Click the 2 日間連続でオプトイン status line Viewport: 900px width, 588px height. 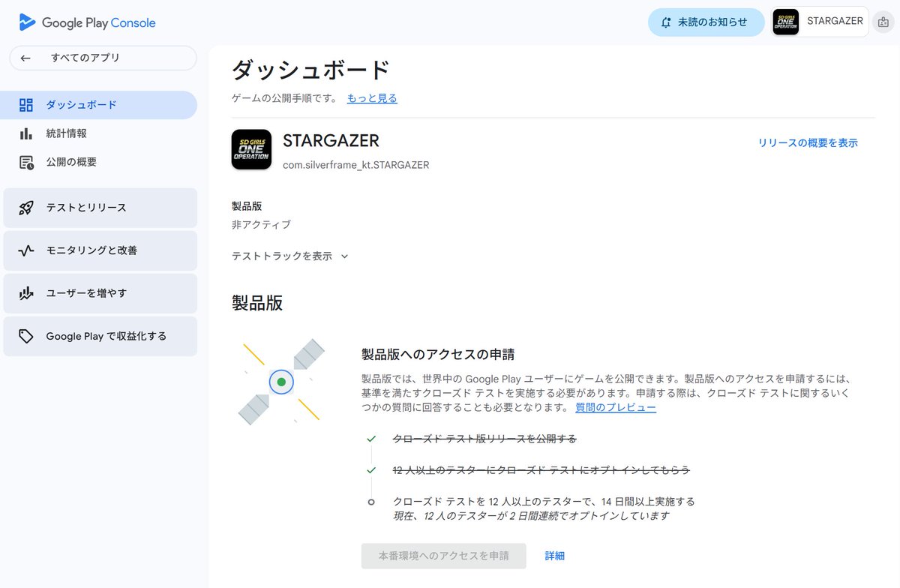[x=531, y=516]
